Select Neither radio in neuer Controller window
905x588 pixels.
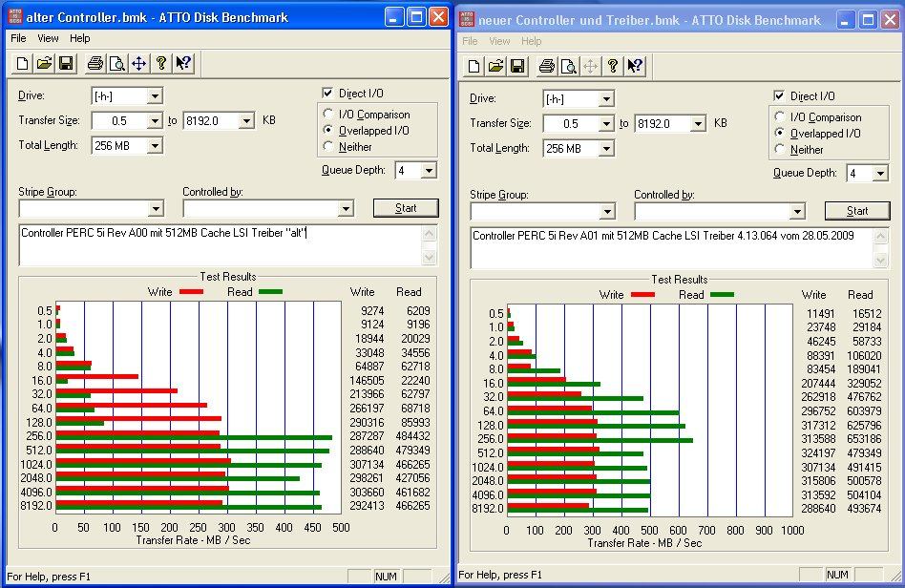pyautogui.click(x=780, y=149)
